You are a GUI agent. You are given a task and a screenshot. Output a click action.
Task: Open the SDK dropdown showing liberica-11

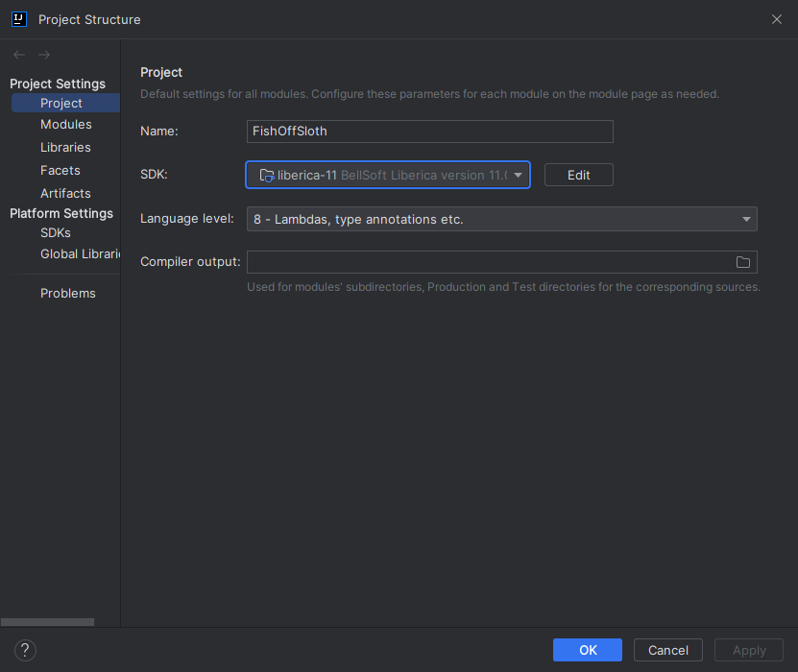[519, 175]
